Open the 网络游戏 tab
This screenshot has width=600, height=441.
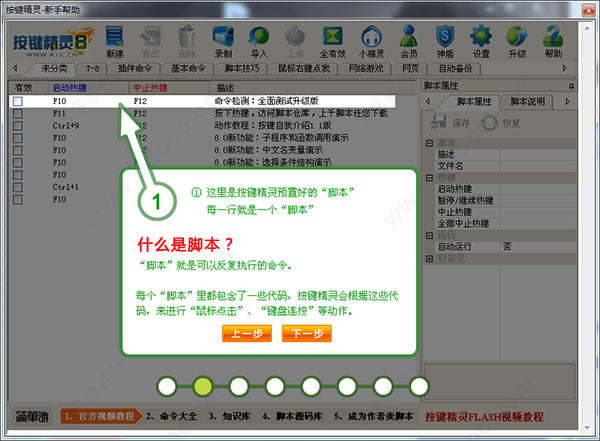[366, 69]
